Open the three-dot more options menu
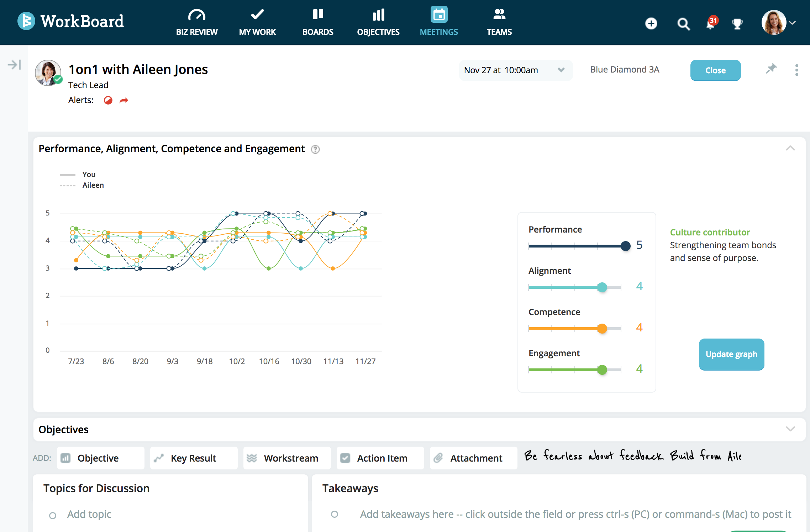The image size is (810, 532). (797, 70)
